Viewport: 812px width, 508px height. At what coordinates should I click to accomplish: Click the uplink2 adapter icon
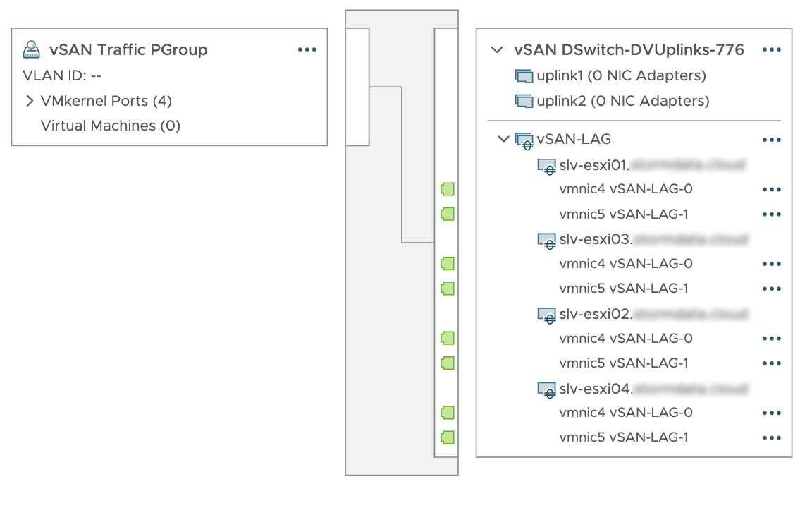click(524, 101)
